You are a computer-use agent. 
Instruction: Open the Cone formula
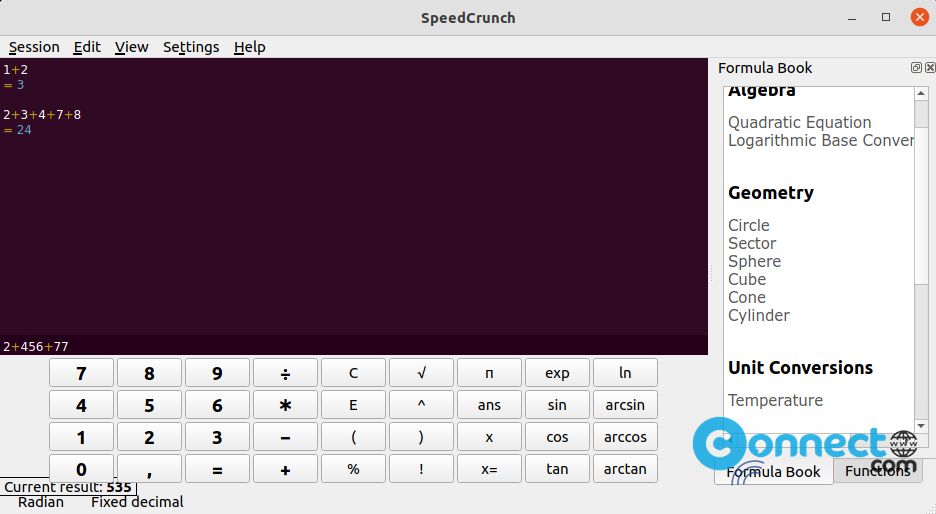747,297
